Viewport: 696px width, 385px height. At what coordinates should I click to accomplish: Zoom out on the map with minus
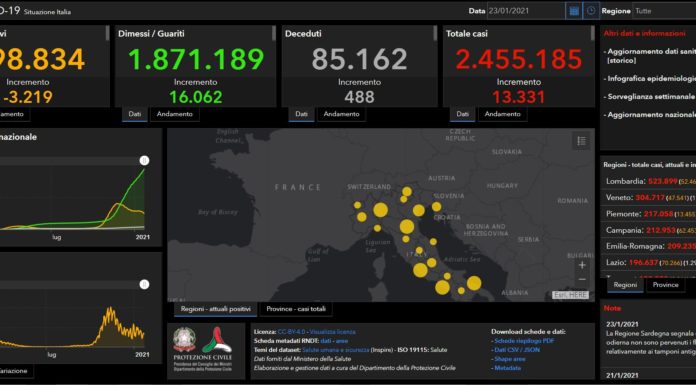(582, 280)
